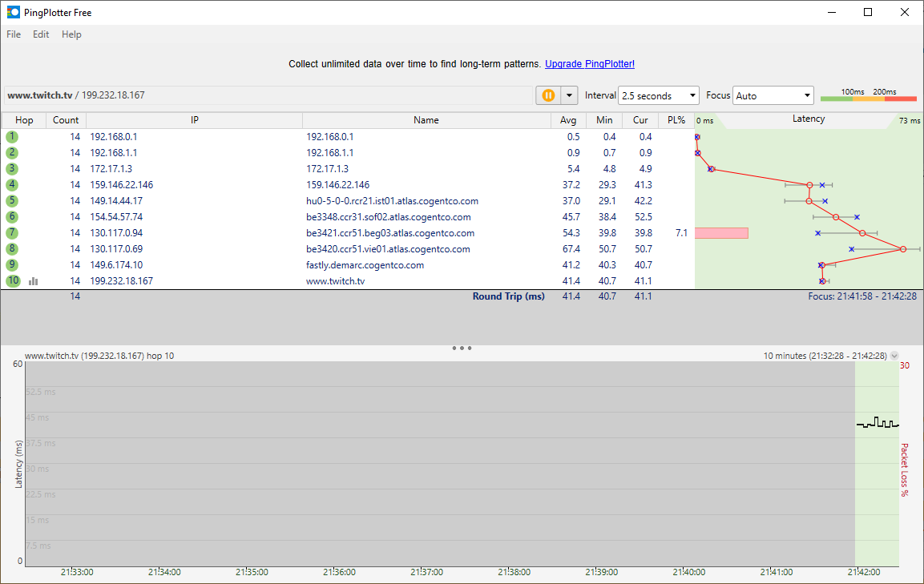The width and height of the screenshot is (924, 584).
Task: Click the yellow 100ms segment of the latency scale
Action: tap(869, 99)
